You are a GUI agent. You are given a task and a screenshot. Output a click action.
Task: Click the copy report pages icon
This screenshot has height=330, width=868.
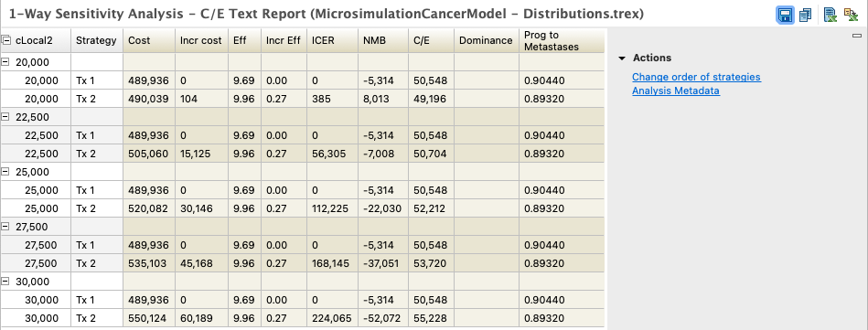point(805,15)
